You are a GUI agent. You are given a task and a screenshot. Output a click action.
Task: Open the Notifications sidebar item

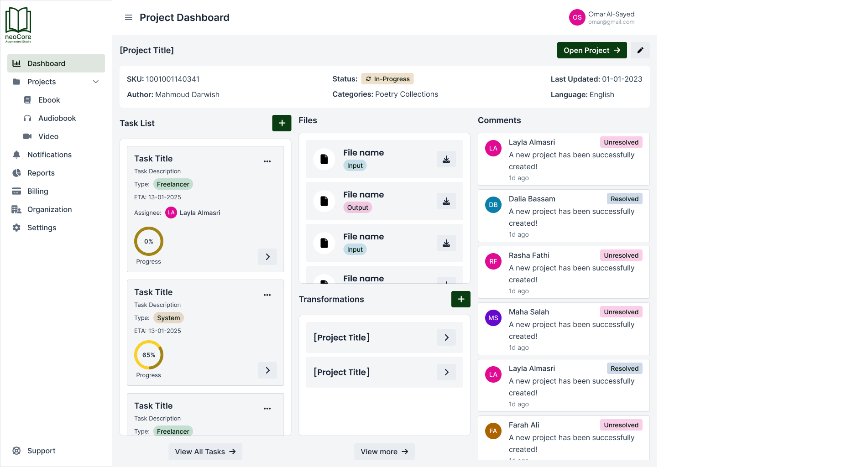[49, 155]
